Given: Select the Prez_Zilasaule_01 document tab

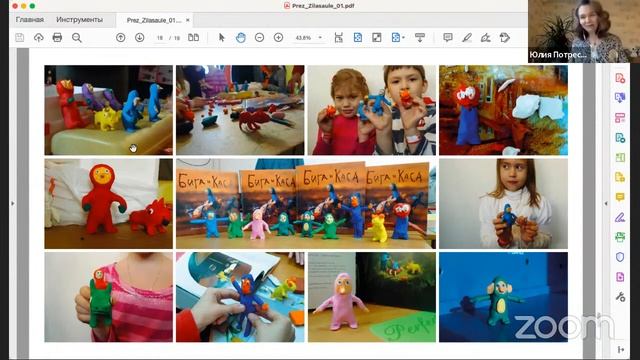Looking at the screenshot, I should [153, 20].
